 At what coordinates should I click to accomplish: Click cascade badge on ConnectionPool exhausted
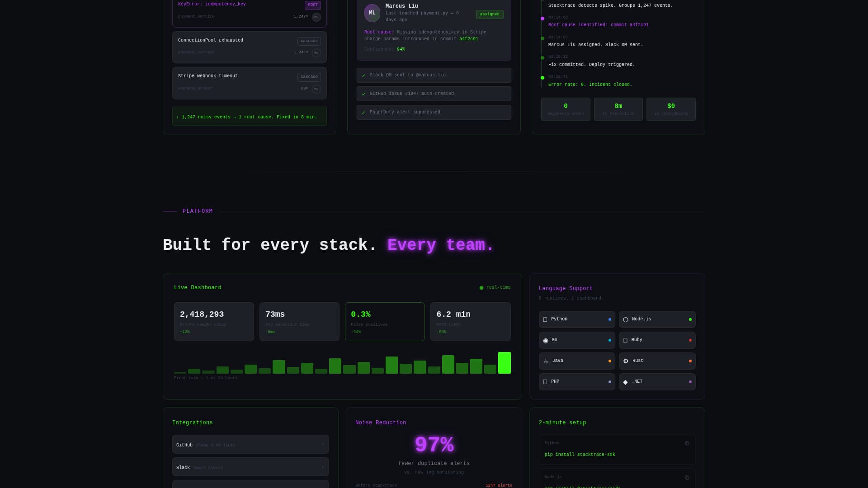(309, 41)
